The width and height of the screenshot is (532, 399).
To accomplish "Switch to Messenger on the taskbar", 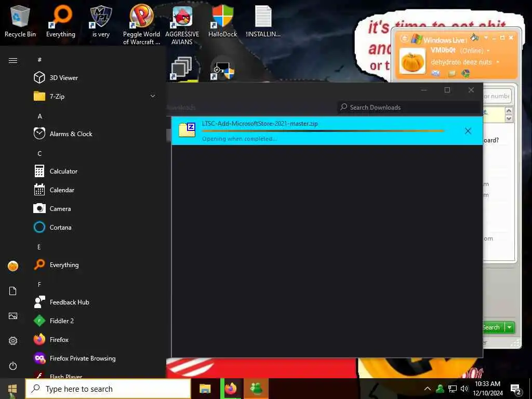I will pos(256,389).
